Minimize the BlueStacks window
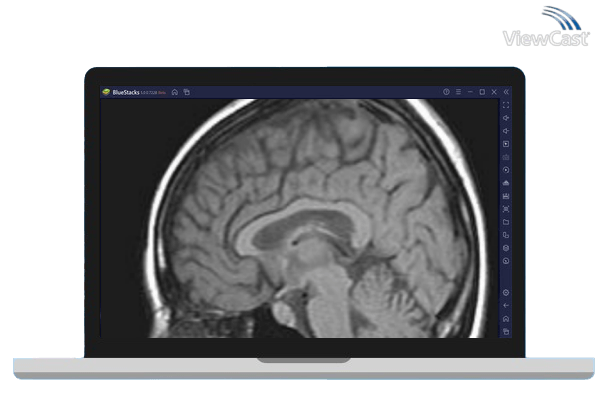Viewport: 602px width, 414px height. pyautogui.click(x=470, y=92)
